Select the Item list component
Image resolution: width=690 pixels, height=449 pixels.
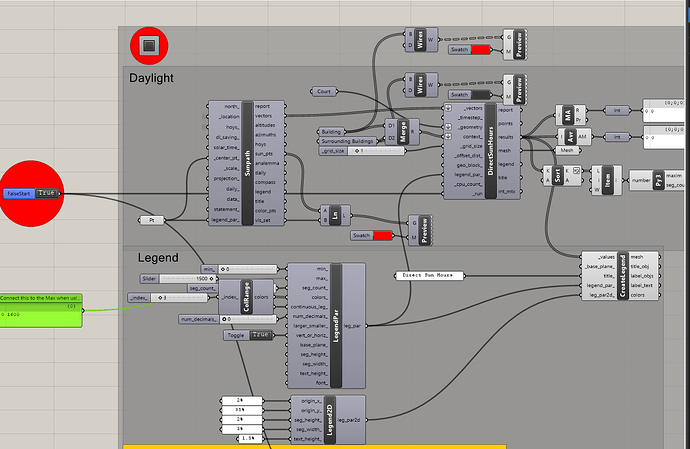[x=607, y=180]
